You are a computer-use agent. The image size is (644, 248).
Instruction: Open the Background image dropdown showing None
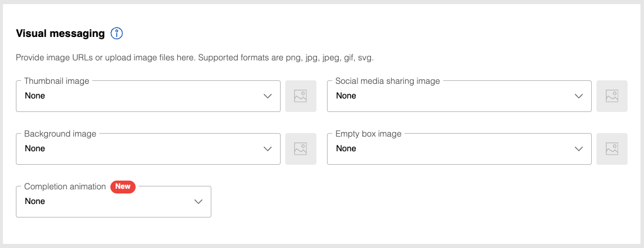[149, 149]
